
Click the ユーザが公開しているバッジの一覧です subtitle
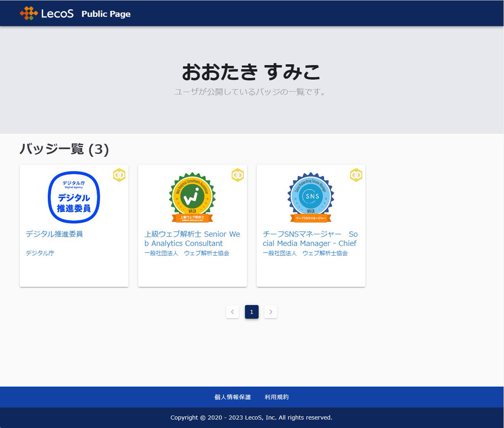[x=251, y=92]
